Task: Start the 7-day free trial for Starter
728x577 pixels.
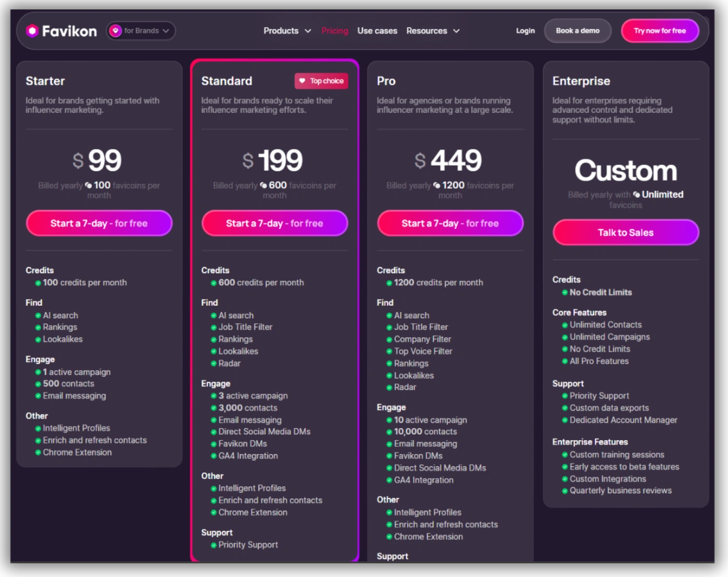Action: (x=99, y=223)
